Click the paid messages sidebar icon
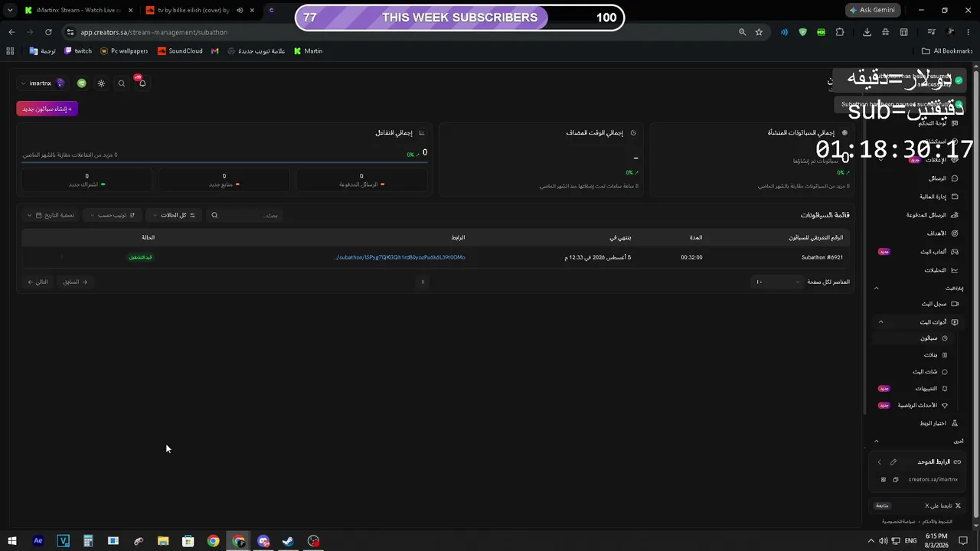The height and width of the screenshot is (551, 980). click(955, 215)
